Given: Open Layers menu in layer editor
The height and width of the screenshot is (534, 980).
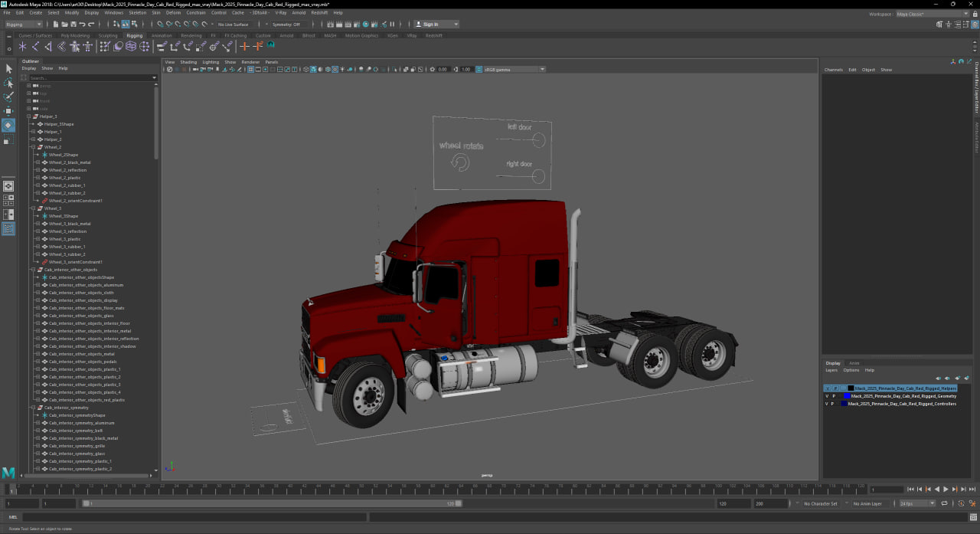Looking at the screenshot, I should [x=831, y=370].
